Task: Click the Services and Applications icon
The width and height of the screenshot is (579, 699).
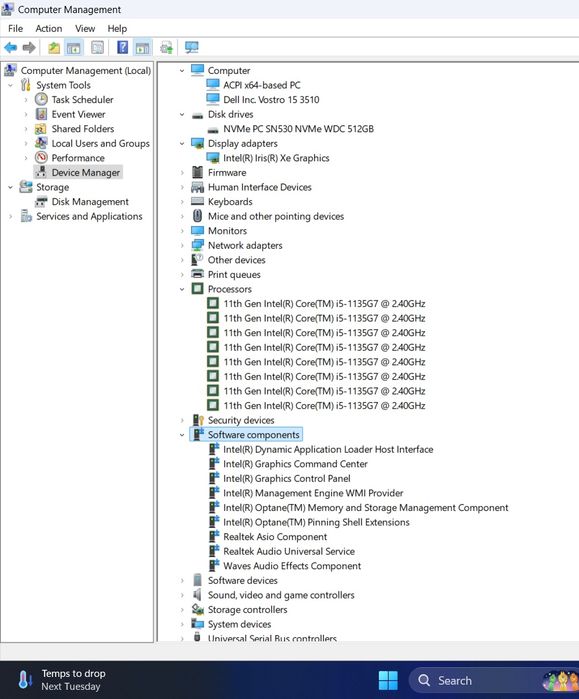Action: click(26, 216)
